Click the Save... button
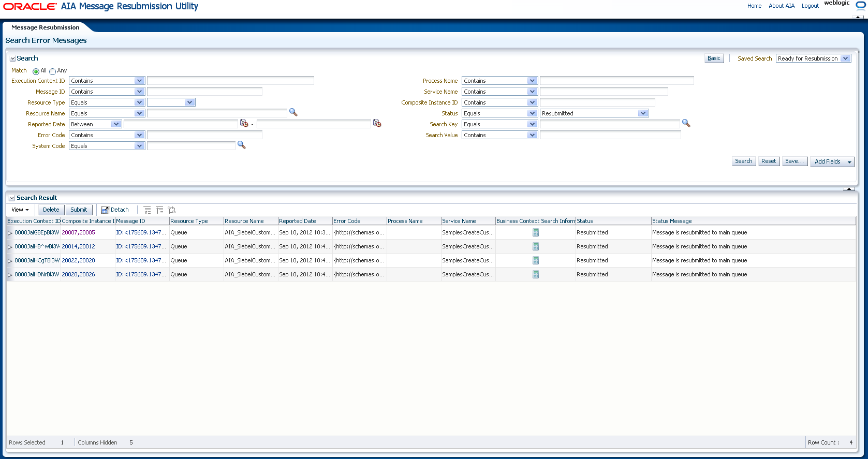 coord(795,161)
